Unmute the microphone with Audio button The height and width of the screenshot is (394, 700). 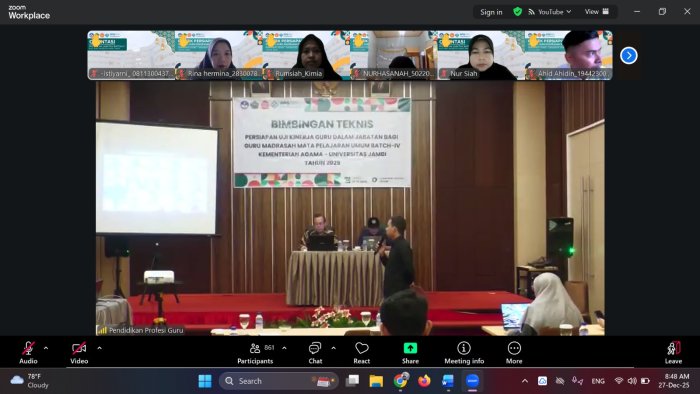coord(28,353)
